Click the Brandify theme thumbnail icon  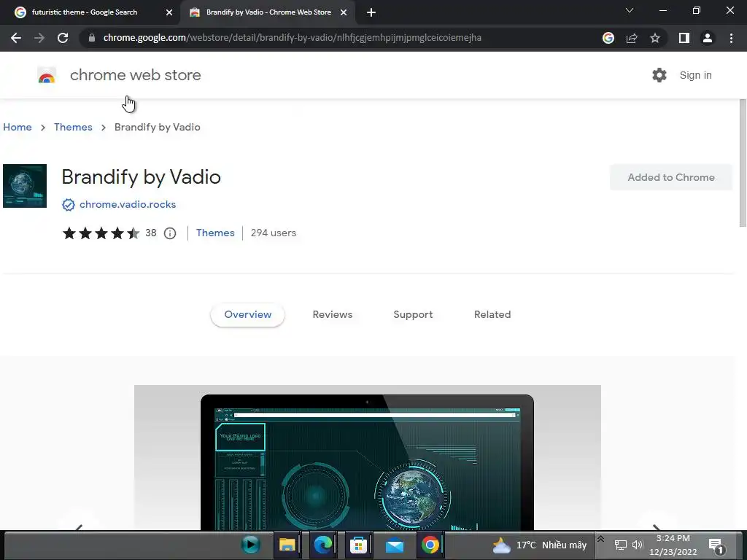point(25,186)
